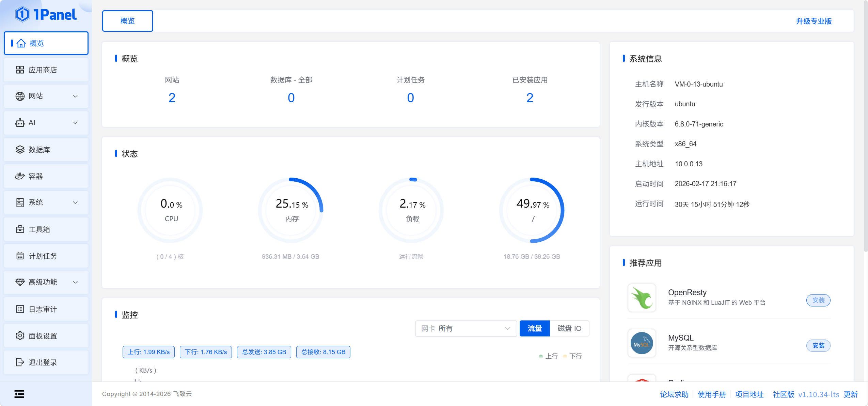The width and height of the screenshot is (868, 406).
Task: Toggle the 上行 chart legend
Action: point(548,356)
